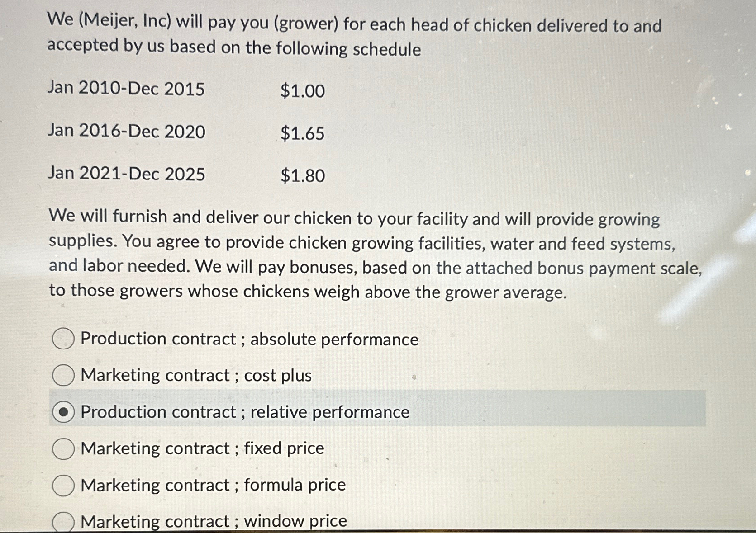Image resolution: width=756 pixels, height=533 pixels.
Task: Click the selected Production contract ; relative performance radio
Action: (64, 412)
